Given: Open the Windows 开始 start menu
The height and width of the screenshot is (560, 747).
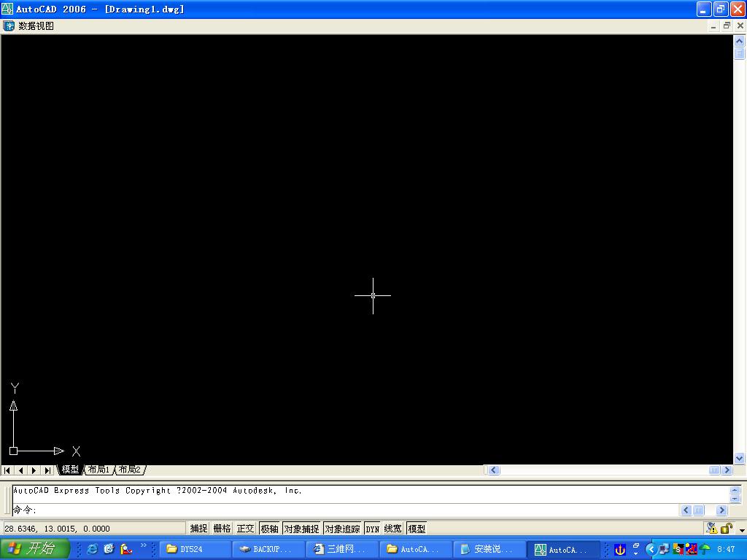Looking at the screenshot, I should (x=35, y=549).
